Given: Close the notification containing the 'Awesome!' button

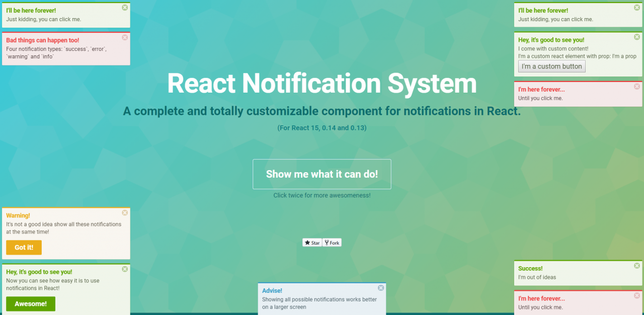Looking at the screenshot, I should tap(125, 269).
